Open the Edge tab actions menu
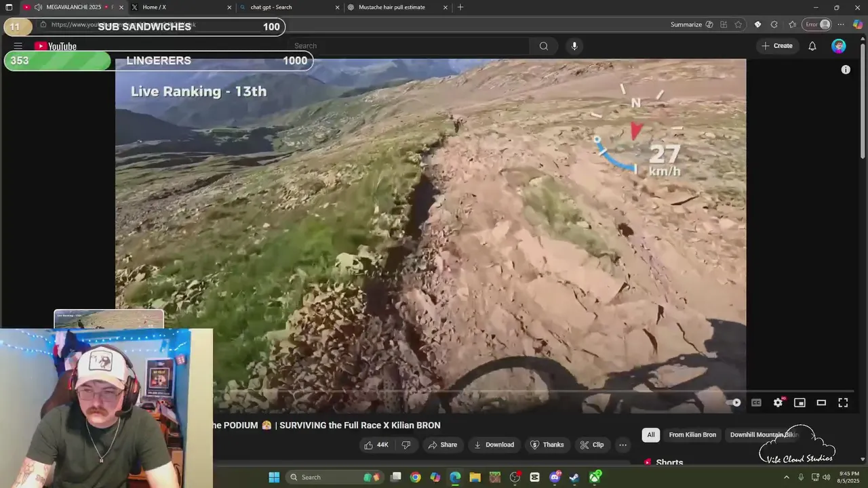This screenshot has height=488, width=868. (9, 7)
